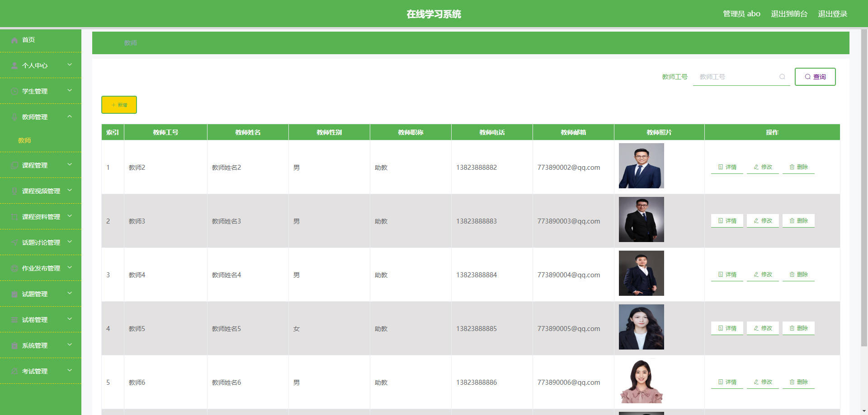
Task: Click the icon beside 作业发布管理
Action: [14, 269]
